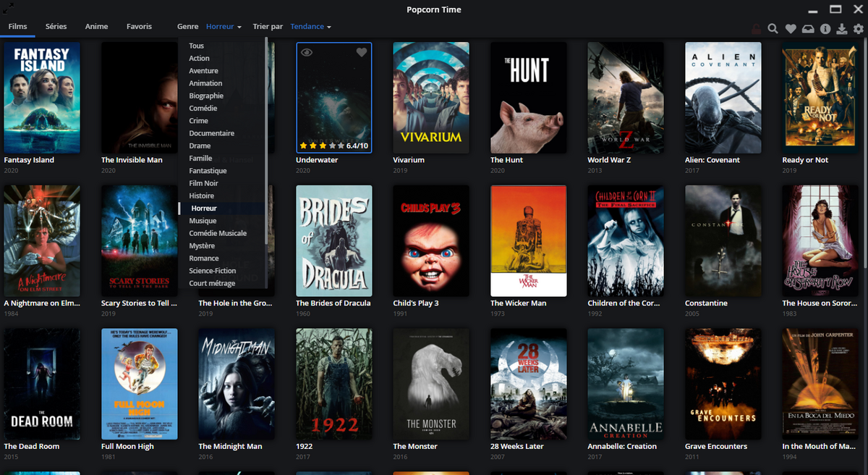This screenshot has height=475, width=868.
Task: Open The Midnight Man poster
Action: click(237, 384)
